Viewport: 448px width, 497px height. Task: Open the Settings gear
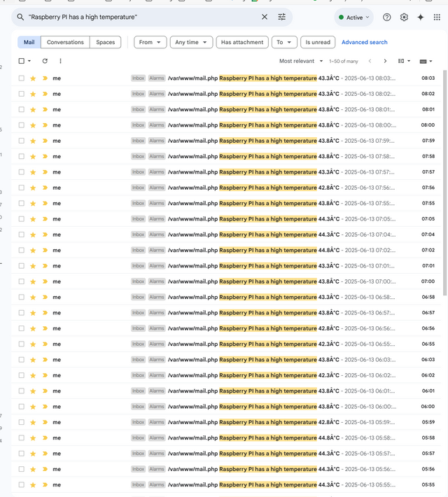coord(404,17)
